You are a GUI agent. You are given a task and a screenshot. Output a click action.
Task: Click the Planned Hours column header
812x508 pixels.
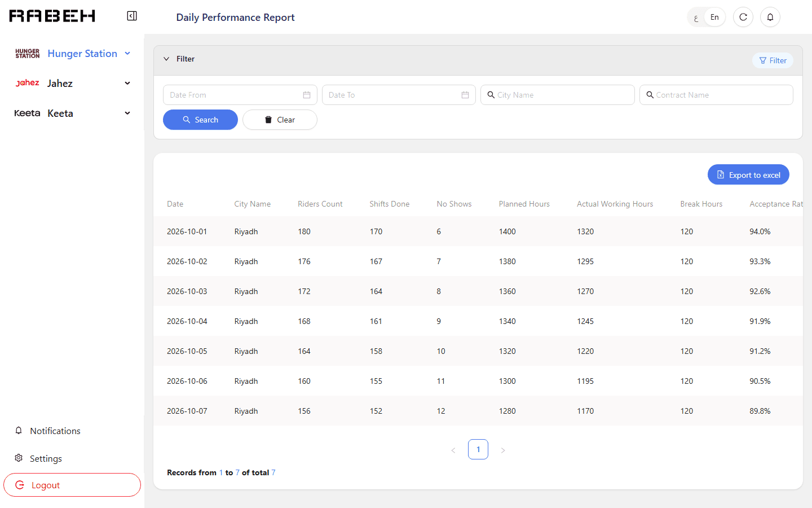[x=524, y=204]
